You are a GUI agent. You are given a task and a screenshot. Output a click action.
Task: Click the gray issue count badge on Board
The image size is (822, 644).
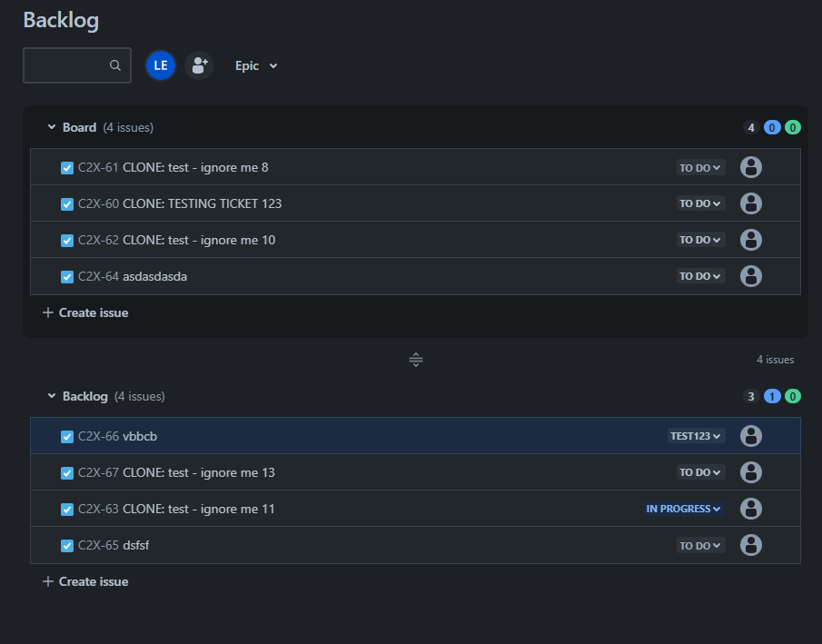pos(750,127)
